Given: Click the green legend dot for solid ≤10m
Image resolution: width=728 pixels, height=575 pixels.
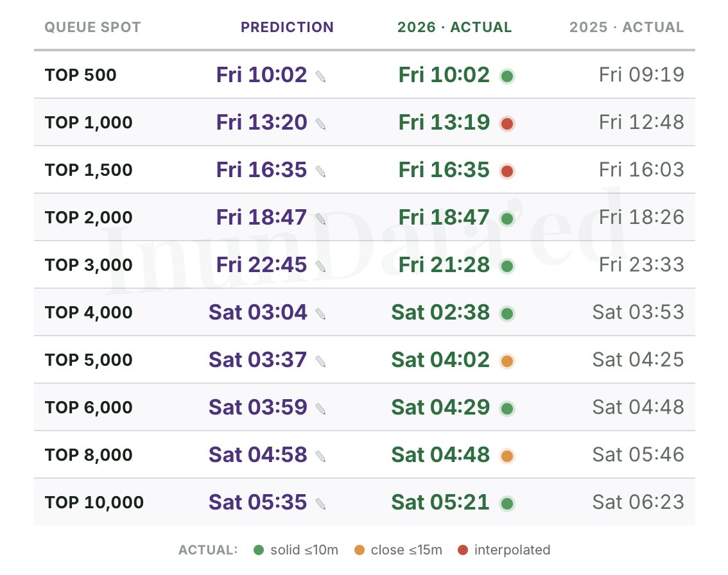Looking at the screenshot, I should [259, 550].
